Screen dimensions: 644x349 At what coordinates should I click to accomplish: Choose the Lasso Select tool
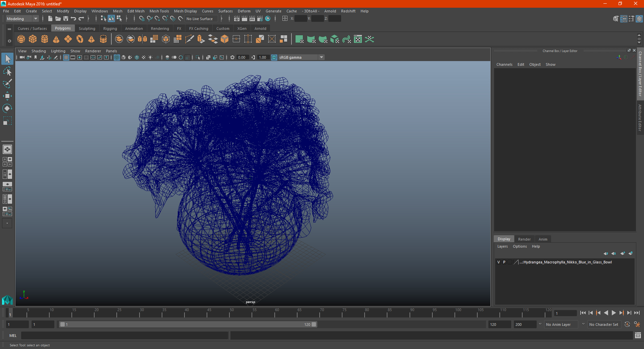pyautogui.click(x=7, y=71)
